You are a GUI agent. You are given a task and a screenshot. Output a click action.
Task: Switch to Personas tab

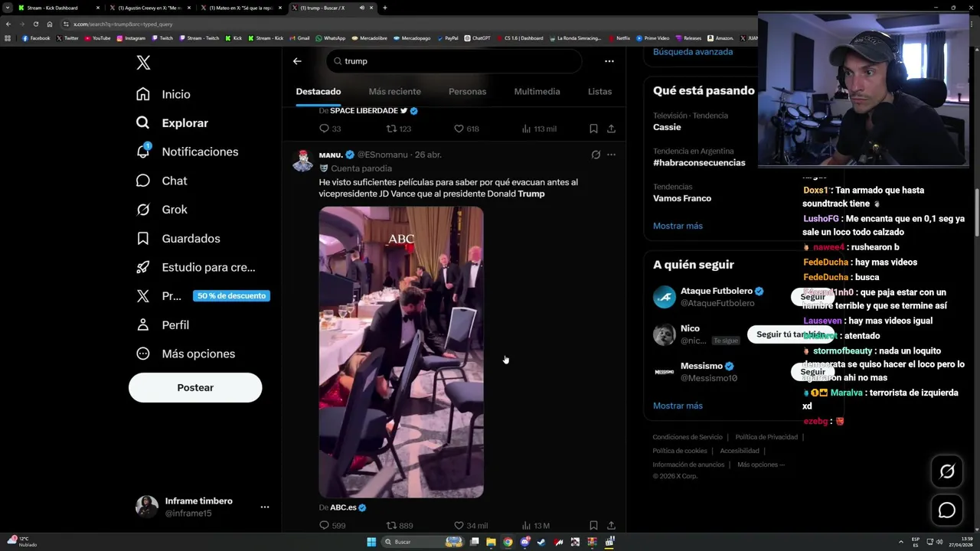(467, 92)
